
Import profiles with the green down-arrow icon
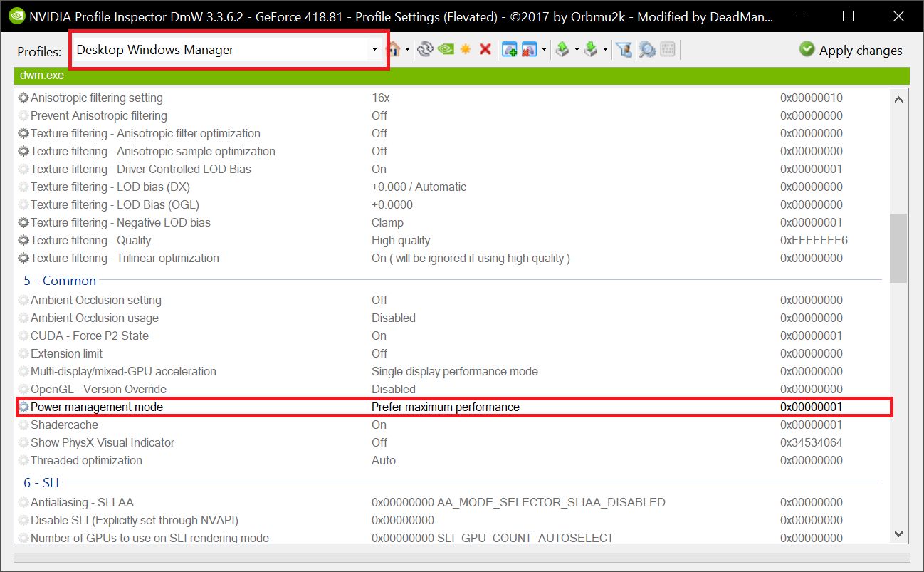pos(592,49)
